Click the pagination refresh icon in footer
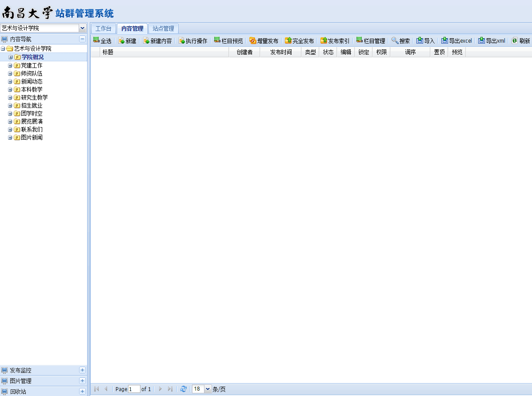The height and width of the screenshot is (396, 532). click(x=184, y=389)
